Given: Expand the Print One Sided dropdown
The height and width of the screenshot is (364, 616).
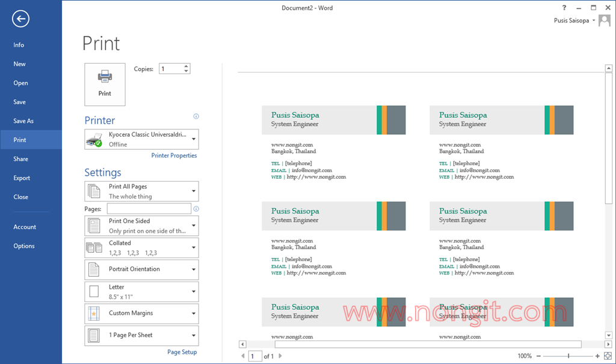Looking at the screenshot, I should pos(194,226).
